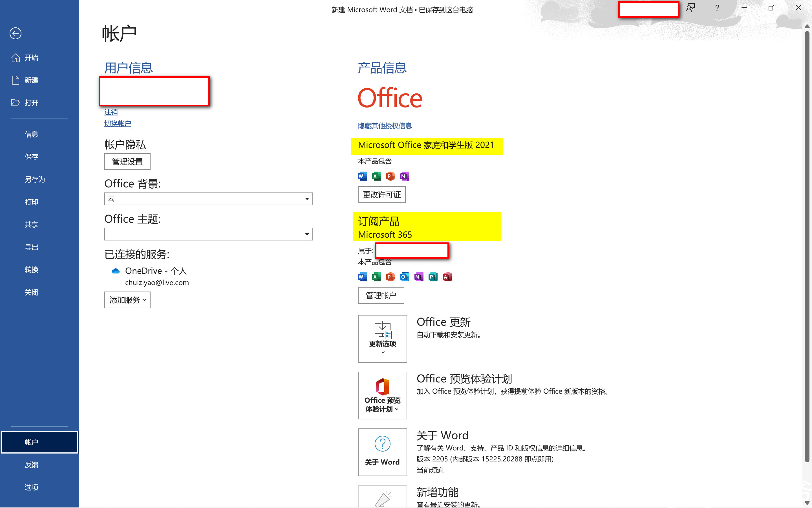Click Word icon under Office 2021 product
Screen dimensions: 812x508
[362, 176]
